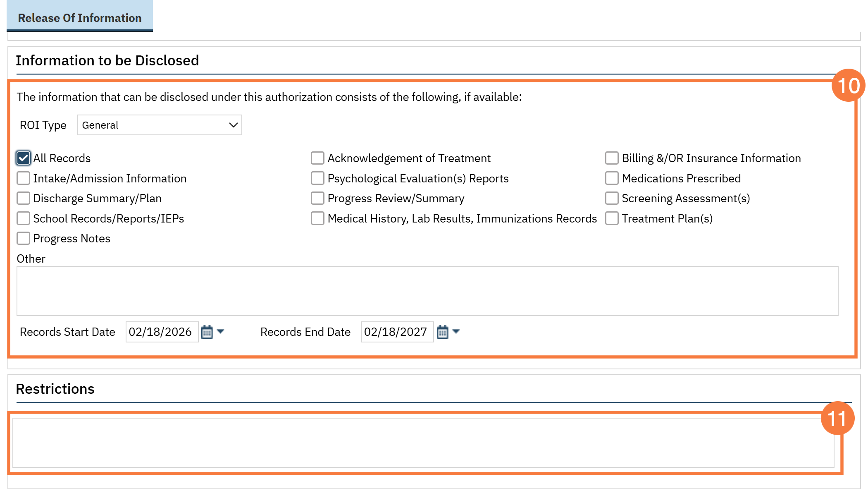868x493 pixels.
Task: Check the Medications Prescribed box
Action: pos(612,178)
